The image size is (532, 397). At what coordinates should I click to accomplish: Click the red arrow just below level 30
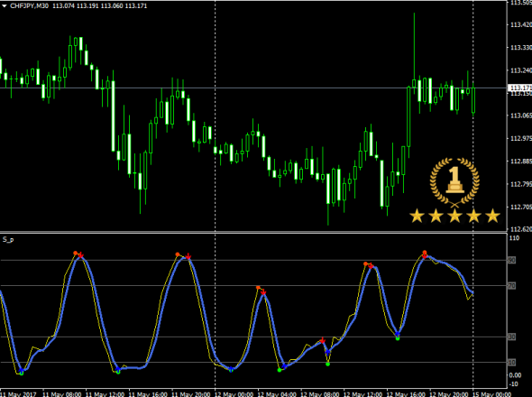[322, 341]
